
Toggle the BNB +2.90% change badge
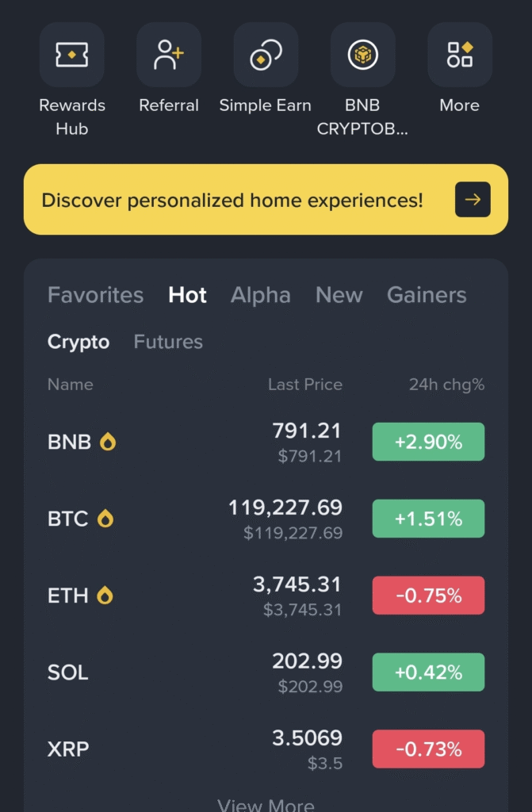428,442
